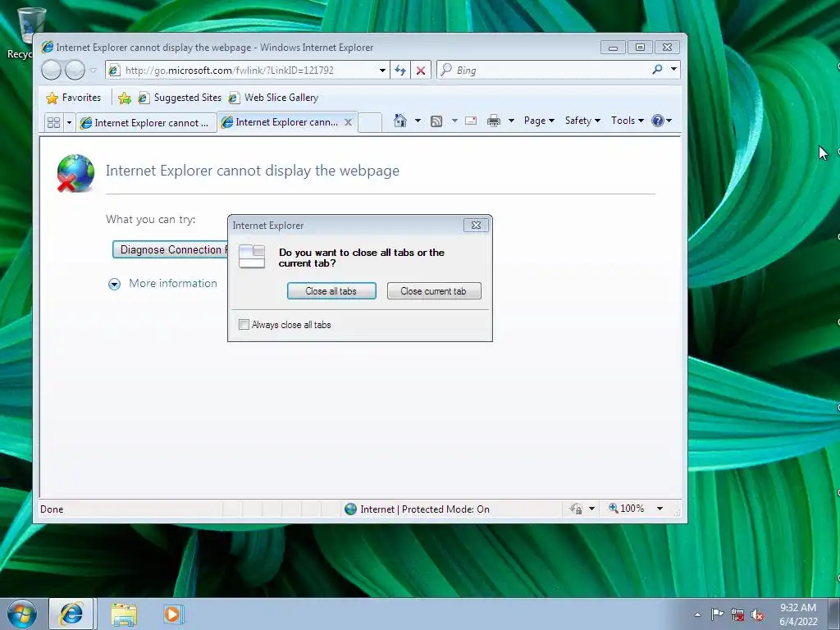Open a blank new tab
The height and width of the screenshot is (630, 840).
coord(370,123)
